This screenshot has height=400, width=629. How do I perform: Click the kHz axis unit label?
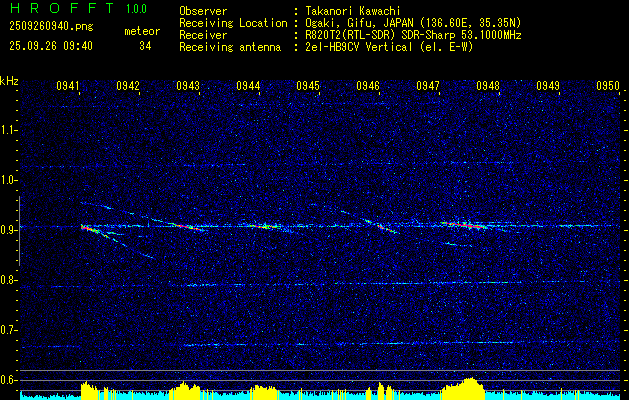[x=9, y=81]
